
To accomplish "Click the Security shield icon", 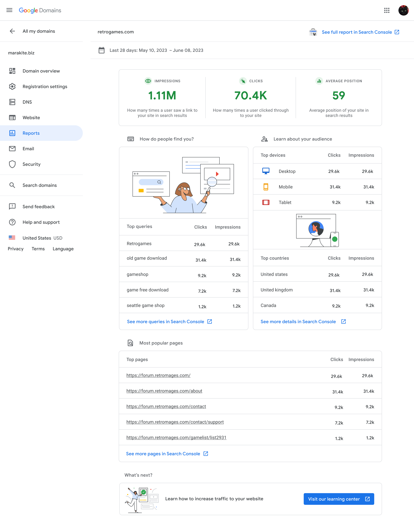I will coord(12,164).
